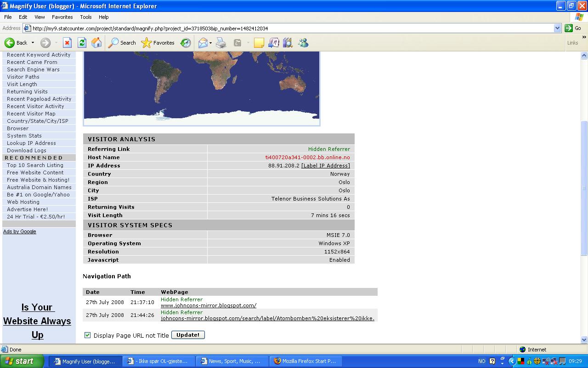The width and height of the screenshot is (588, 368).
Task: Click the green Go arrow button
Action: 569,28
